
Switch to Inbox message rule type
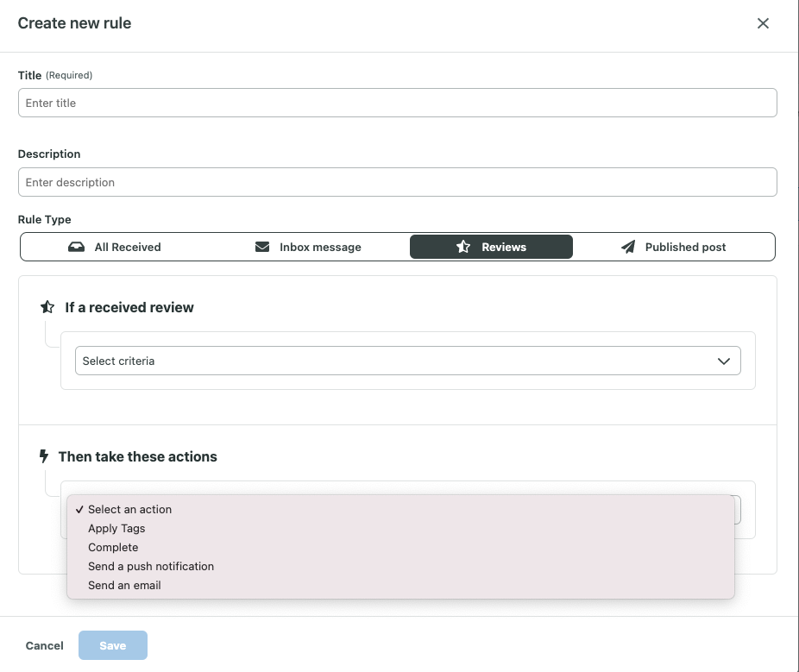(x=309, y=247)
